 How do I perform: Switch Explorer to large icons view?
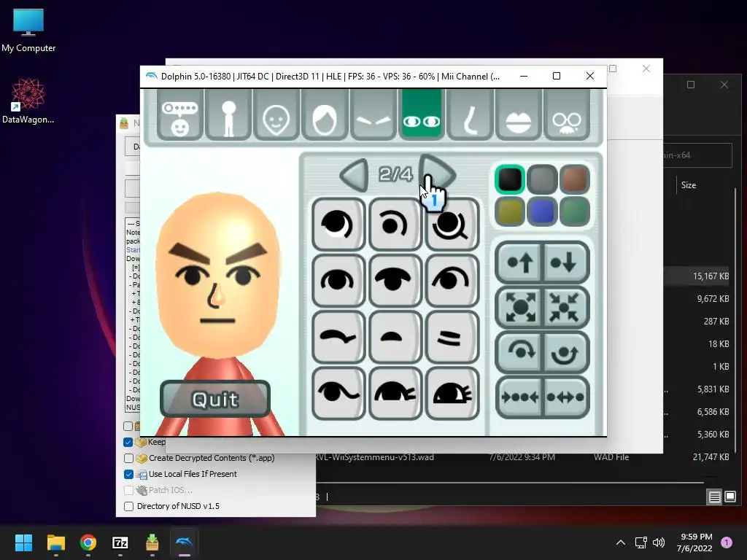point(730,497)
